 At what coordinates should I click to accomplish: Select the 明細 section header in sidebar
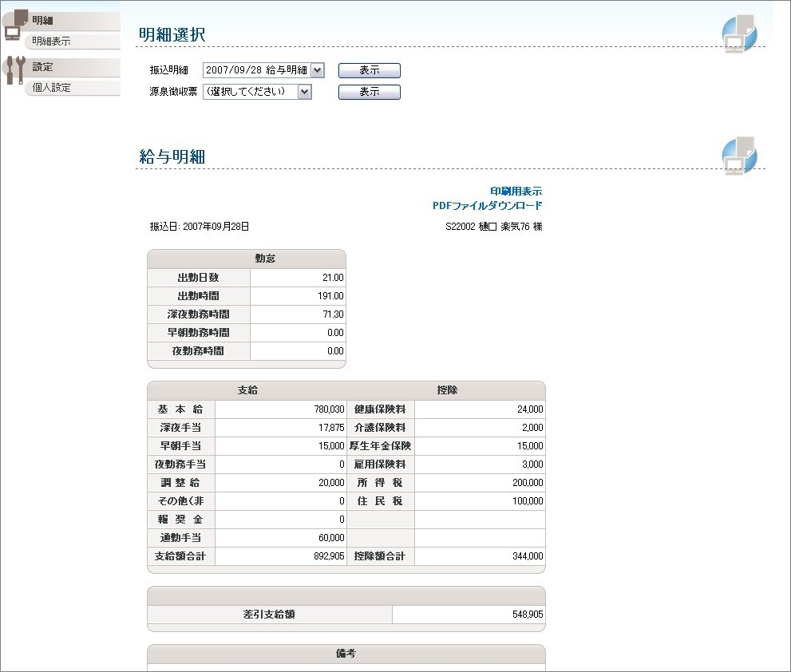click(43, 20)
